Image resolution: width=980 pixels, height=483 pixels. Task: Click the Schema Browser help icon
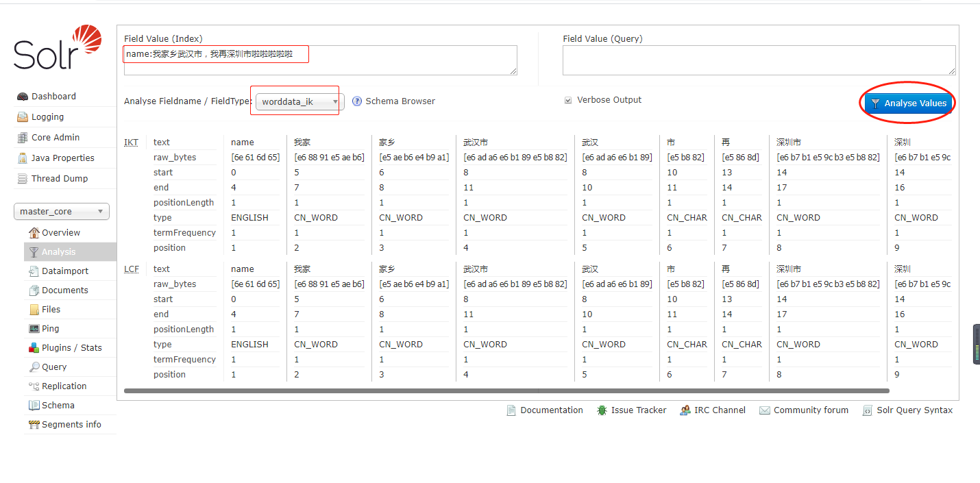[357, 101]
